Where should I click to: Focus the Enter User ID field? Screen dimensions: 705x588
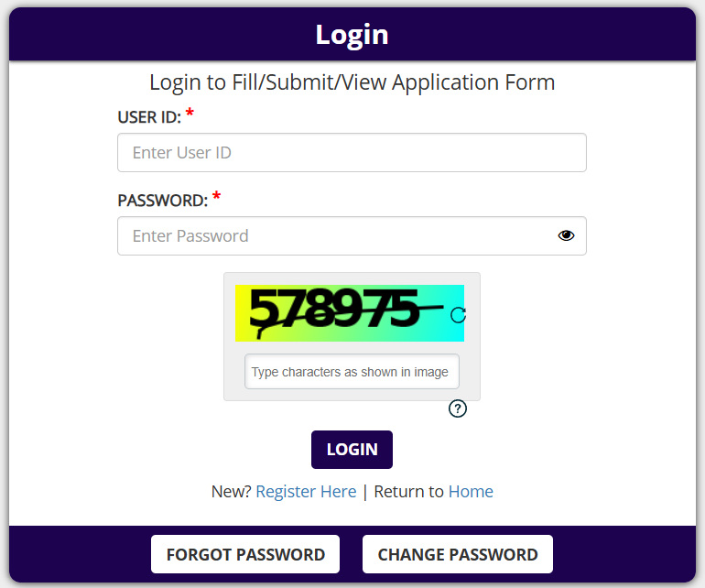click(x=352, y=153)
